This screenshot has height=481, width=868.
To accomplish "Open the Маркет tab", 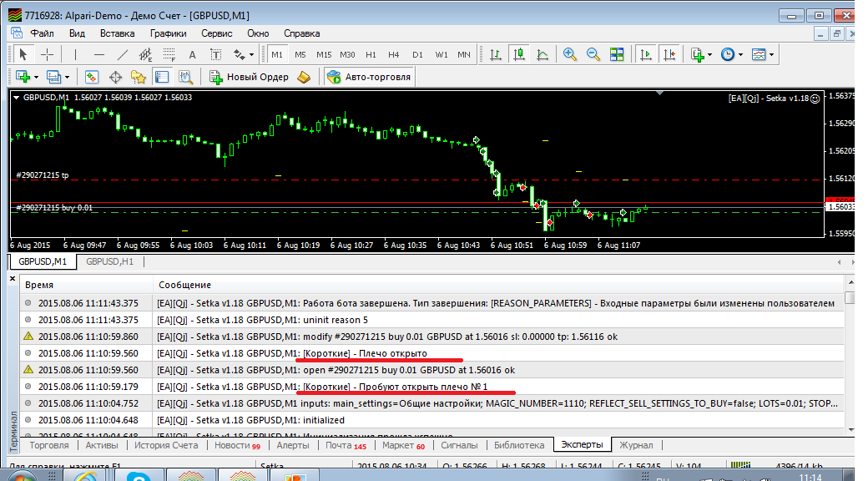I will point(404,445).
